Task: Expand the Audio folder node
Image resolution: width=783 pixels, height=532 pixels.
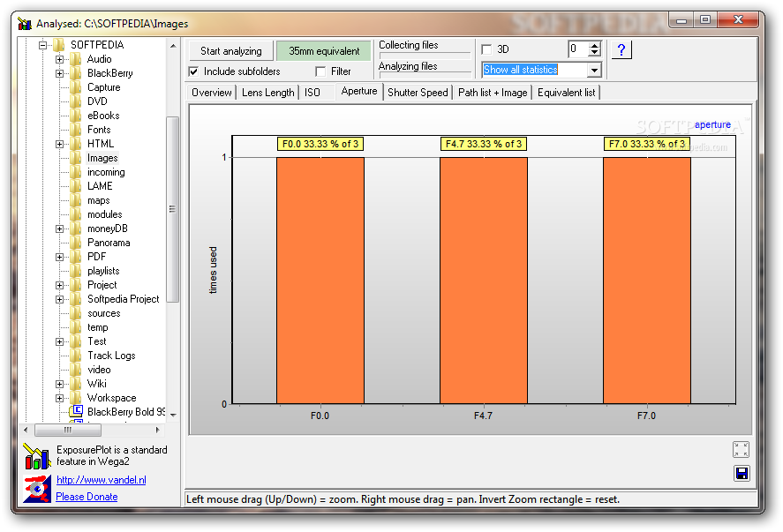Action: pyautogui.click(x=59, y=59)
